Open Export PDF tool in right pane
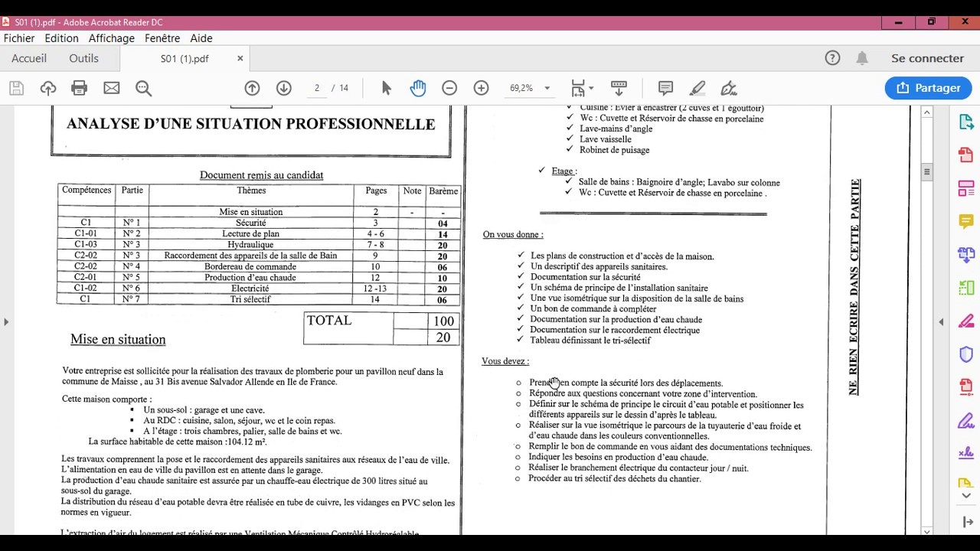This screenshot has width=980, height=551. [x=965, y=122]
